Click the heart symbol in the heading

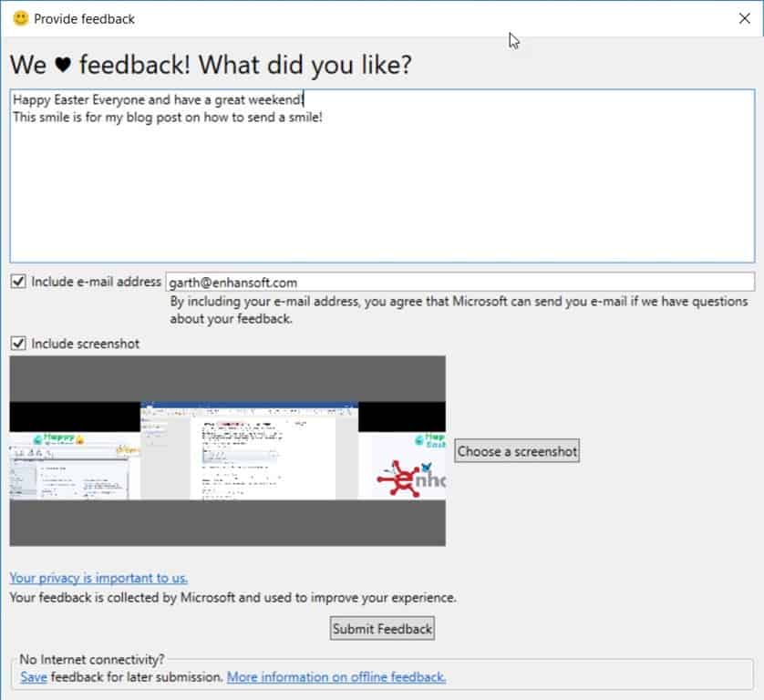63,66
